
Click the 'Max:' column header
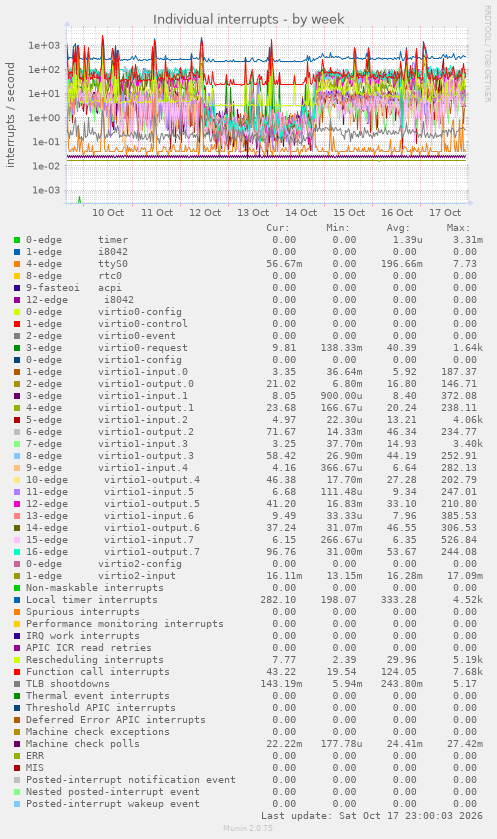458,228
